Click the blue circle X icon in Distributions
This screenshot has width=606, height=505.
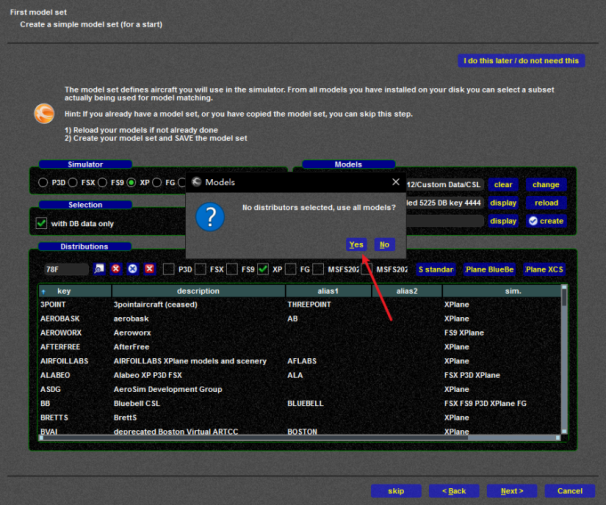132,269
